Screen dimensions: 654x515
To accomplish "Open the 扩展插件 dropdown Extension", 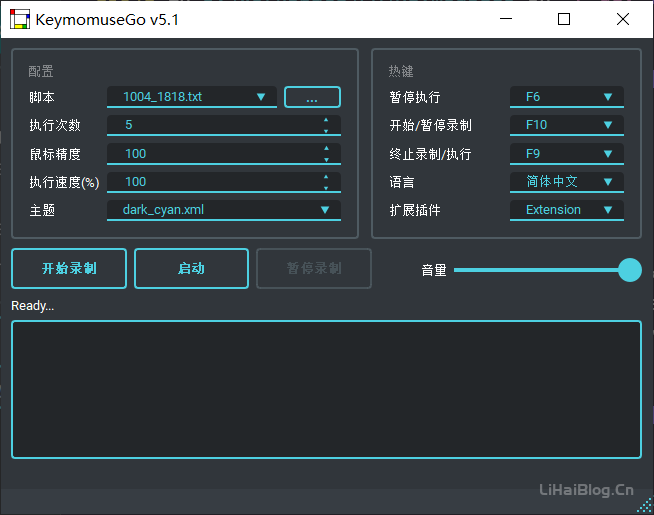I will 567,210.
